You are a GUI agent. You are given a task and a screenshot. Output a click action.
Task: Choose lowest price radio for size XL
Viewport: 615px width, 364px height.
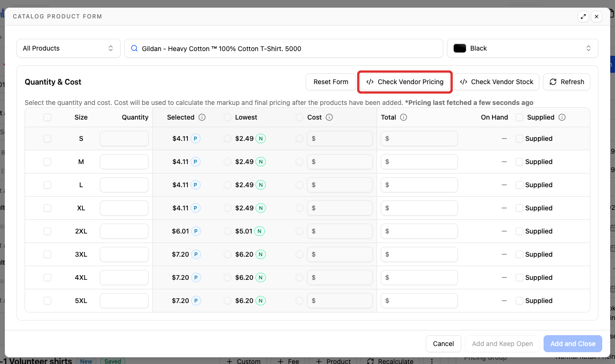coord(228,208)
